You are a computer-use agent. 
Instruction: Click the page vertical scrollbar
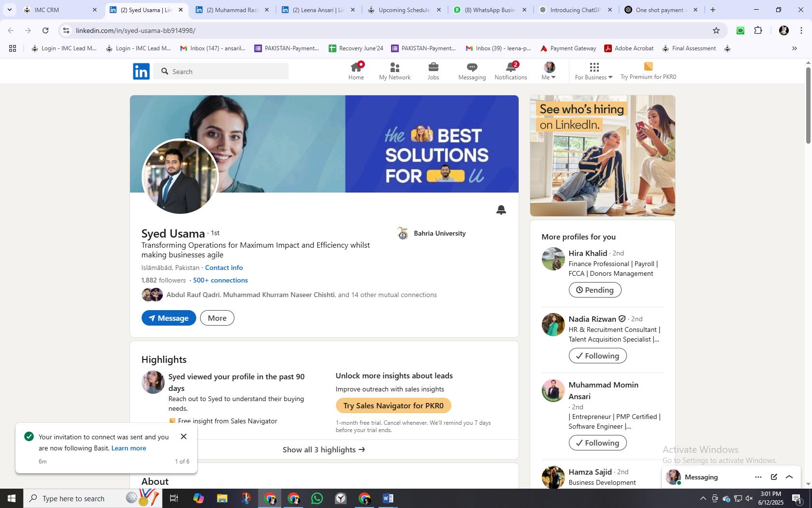coord(808,105)
